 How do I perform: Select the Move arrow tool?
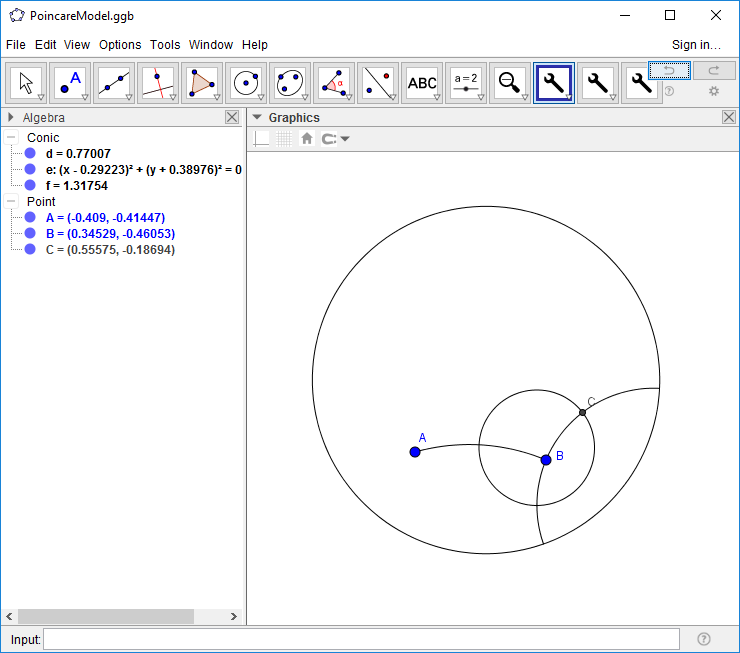(x=27, y=83)
